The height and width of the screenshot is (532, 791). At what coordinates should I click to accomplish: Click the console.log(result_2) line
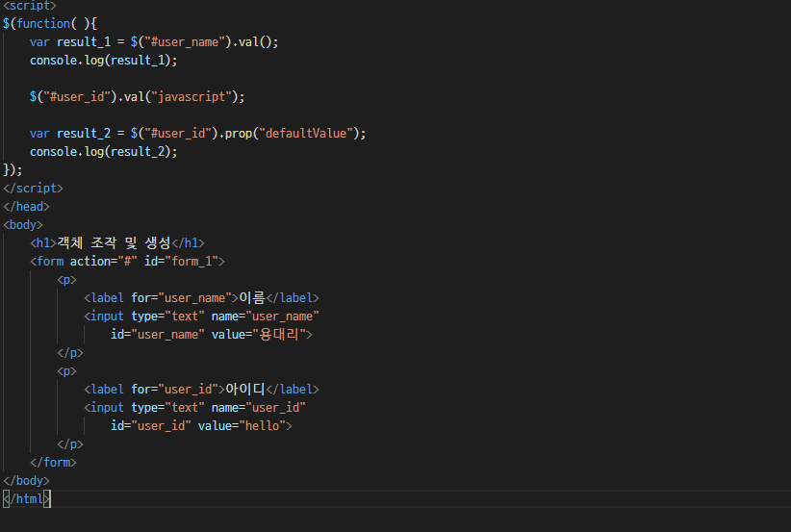(x=103, y=152)
